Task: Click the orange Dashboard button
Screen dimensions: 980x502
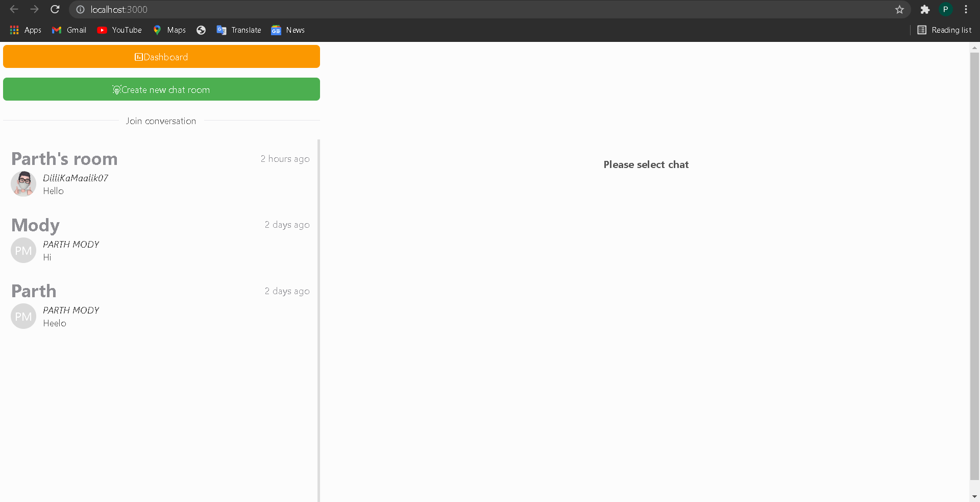Action: [161, 57]
